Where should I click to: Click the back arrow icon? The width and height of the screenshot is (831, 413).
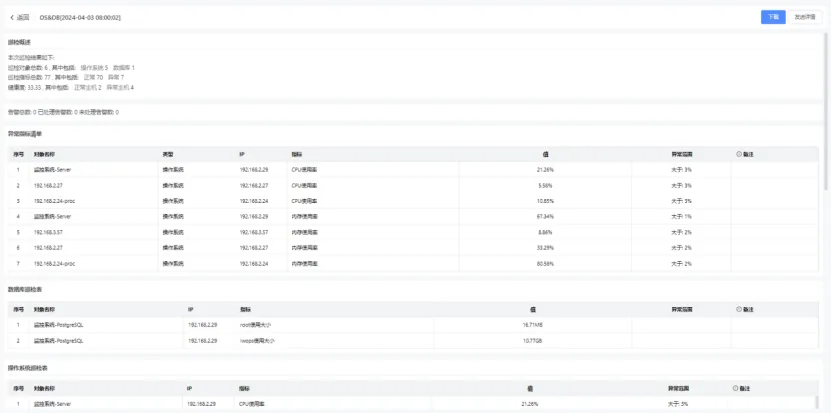[12, 18]
